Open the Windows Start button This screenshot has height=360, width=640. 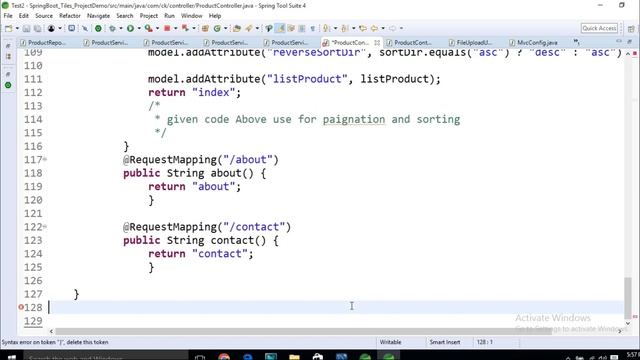[12, 357]
